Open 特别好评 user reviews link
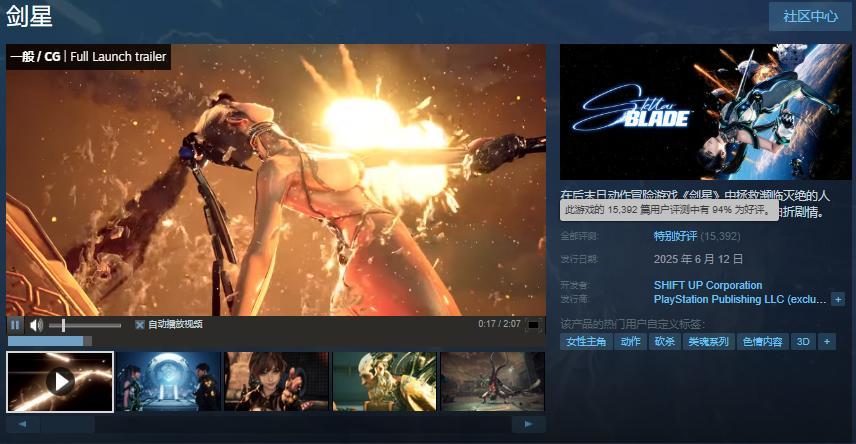The height and width of the screenshot is (444, 856). click(675, 237)
